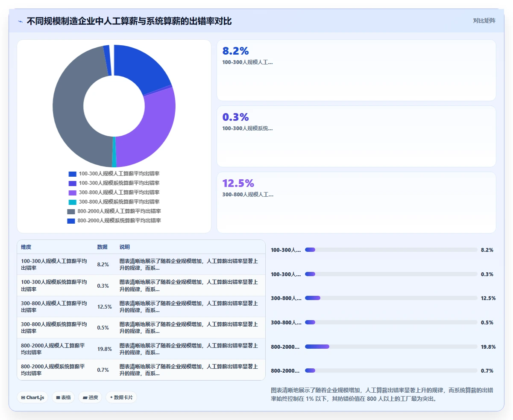This screenshot has height=420, width=513.
Task: Select table row 800-2000人规模系统算薪平均出错率
Action: [141, 370]
